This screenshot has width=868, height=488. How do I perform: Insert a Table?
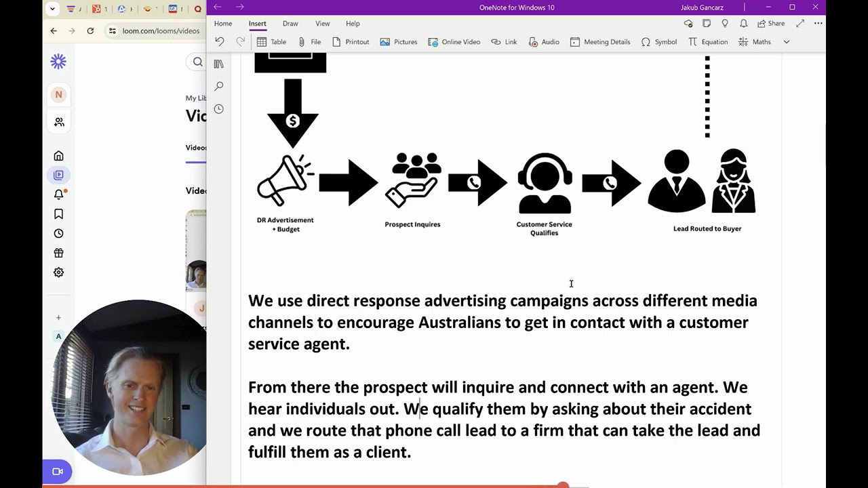click(x=271, y=41)
